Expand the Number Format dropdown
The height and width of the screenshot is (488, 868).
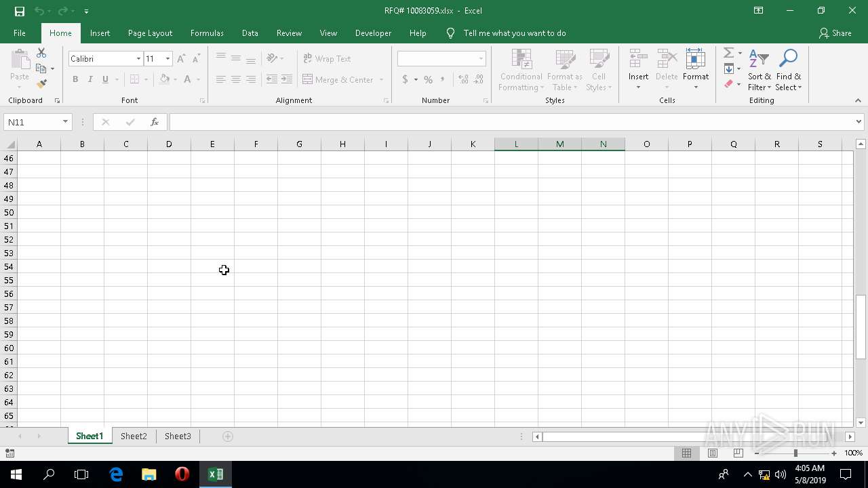481,59
